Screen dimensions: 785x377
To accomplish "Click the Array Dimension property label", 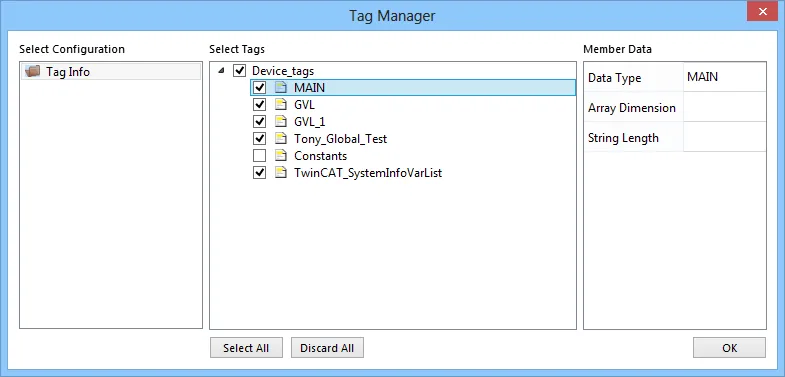I will pos(632,108).
